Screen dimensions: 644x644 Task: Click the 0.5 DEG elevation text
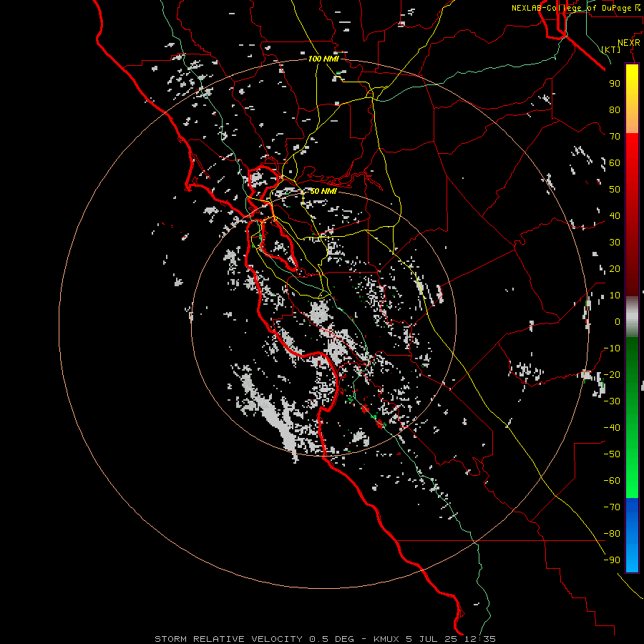pyautogui.click(x=331, y=639)
